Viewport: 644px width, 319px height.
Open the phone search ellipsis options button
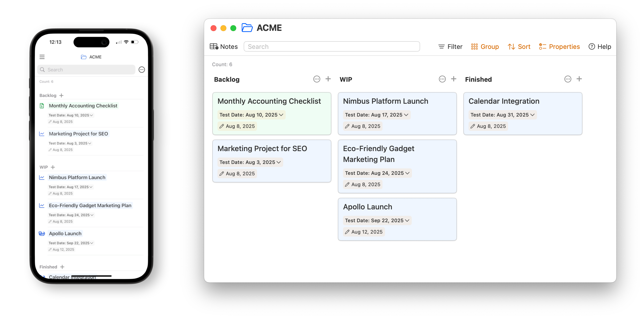pos(142,70)
